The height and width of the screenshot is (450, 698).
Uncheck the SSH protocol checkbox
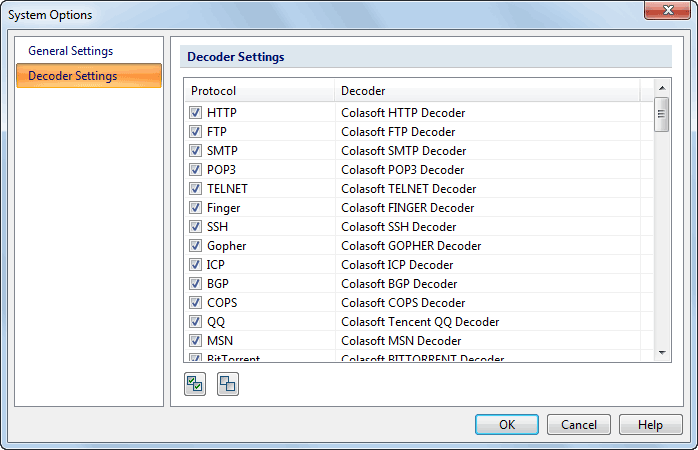pos(195,227)
